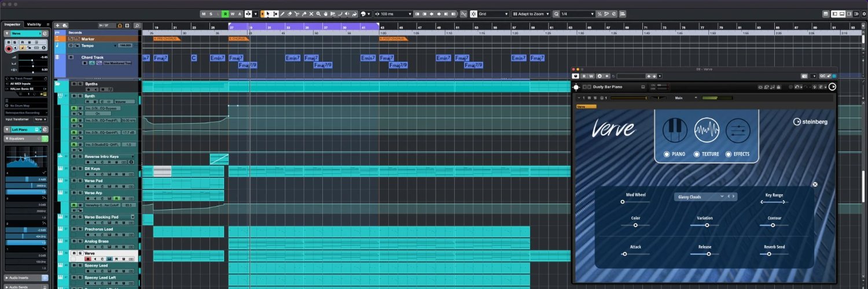The height and width of the screenshot is (289, 868).
Task: Open the 1/4 quantize preset dropdown
Action: pyautogui.click(x=577, y=14)
